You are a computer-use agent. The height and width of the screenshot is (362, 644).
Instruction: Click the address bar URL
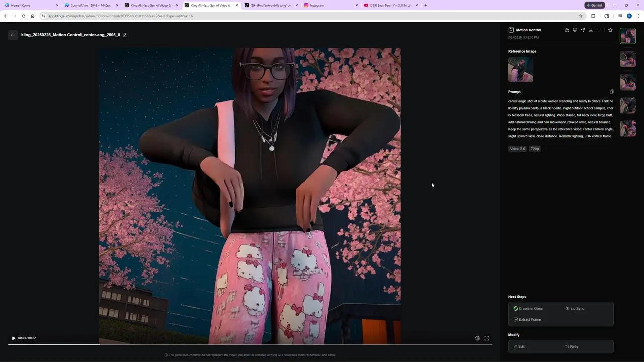120,16
